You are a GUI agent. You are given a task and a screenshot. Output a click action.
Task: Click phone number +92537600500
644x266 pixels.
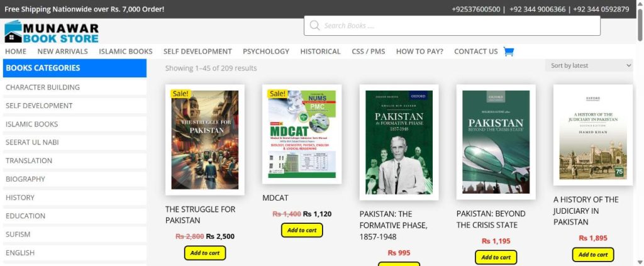coord(475,9)
